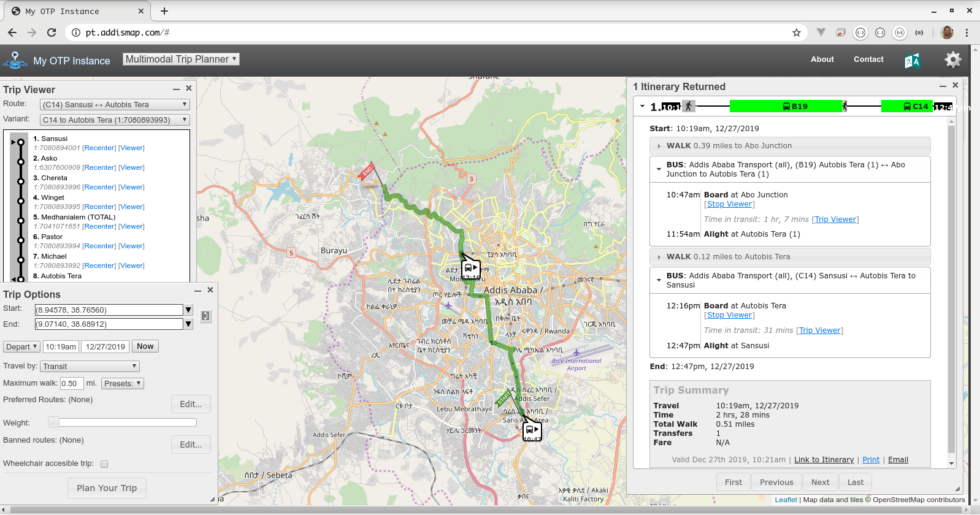Viewport: 980px width, 515px height.
Task: Open the Travel by Transit dropdown
Action: coord(90,366)
